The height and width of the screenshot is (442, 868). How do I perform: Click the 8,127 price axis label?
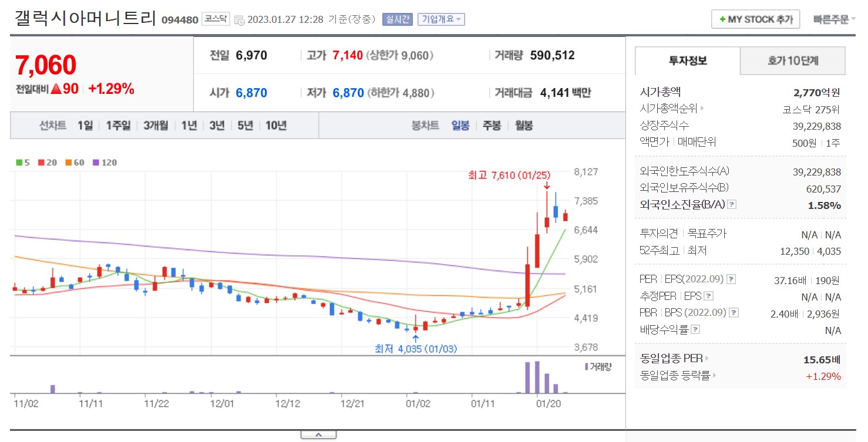[586, 172]
